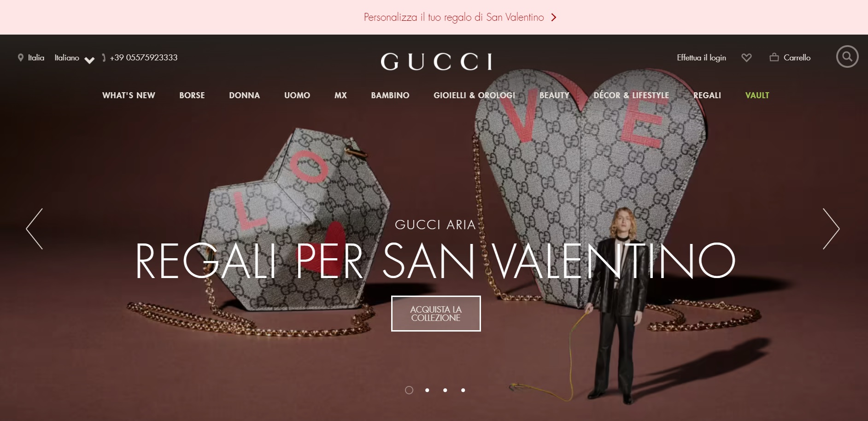Click Acquista la Collezione button
The width and height of the screenshot is (868, 421).
tap(436, 314)
